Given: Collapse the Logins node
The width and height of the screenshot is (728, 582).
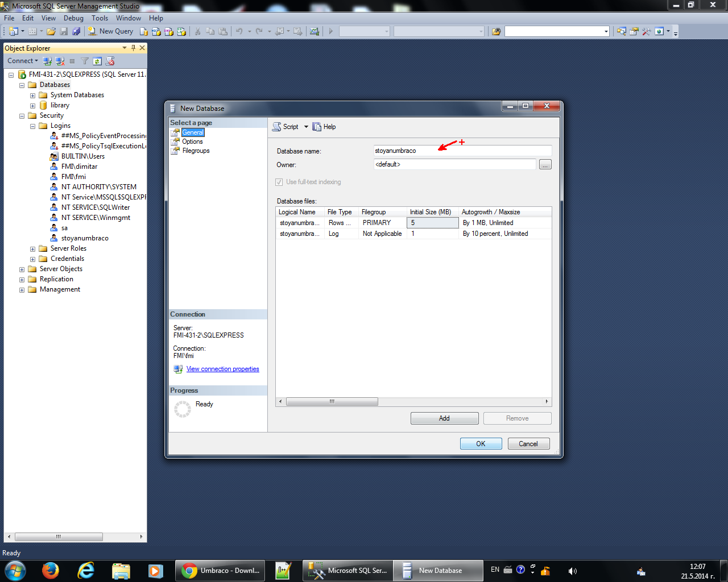Looking at the screenshot, I should (x=32, y=126).
